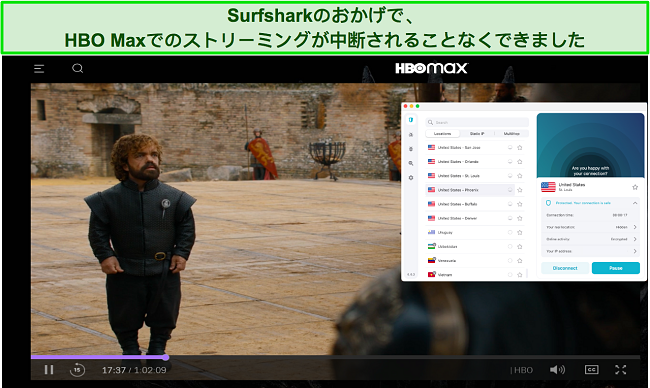650x388 pixels.
Task: Open Surfshark settings gear
Action: 411,177
